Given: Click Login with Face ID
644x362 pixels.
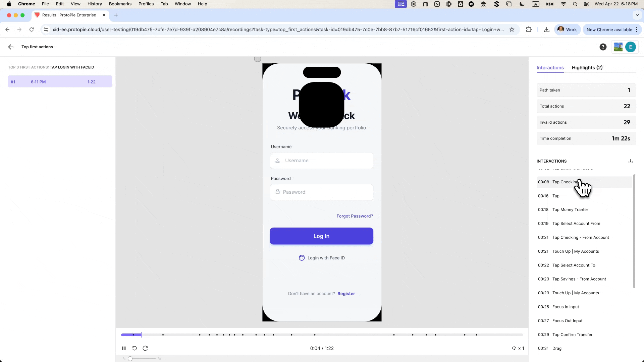Looking at the screenshot, I should pyautogui.click(x=322, y=258).
